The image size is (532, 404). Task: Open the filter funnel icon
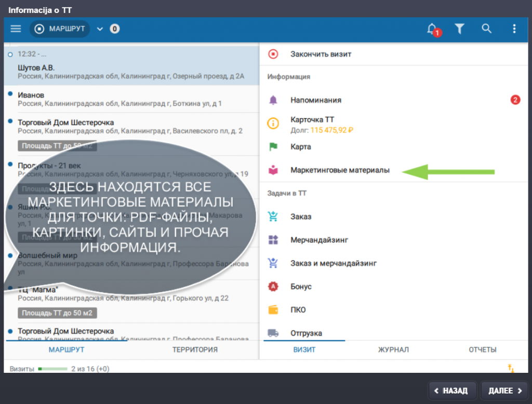459,29
